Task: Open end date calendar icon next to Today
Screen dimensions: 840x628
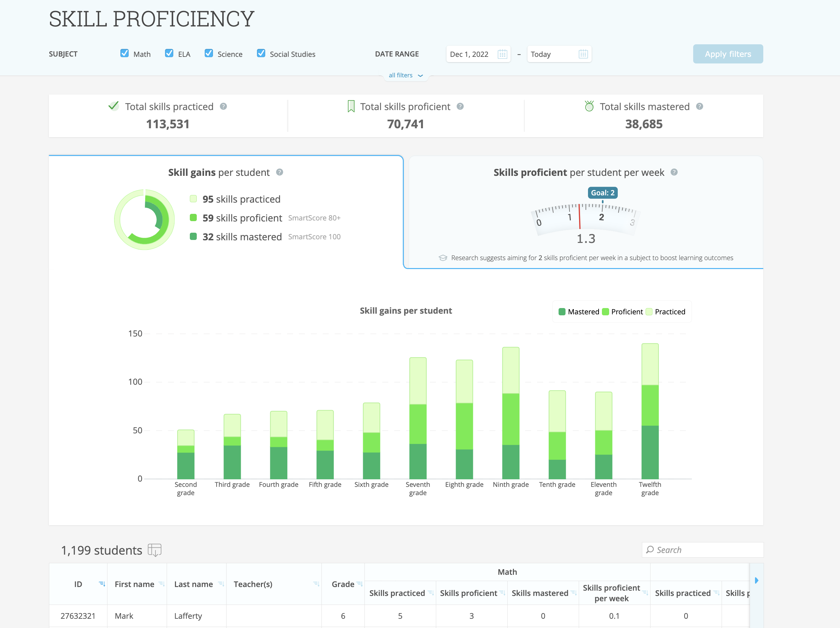Action: 583,54
